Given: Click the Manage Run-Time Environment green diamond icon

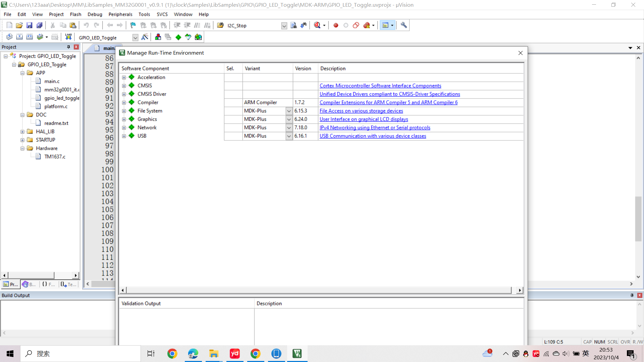Looking at the screenshot, I should tap(178, 37).
